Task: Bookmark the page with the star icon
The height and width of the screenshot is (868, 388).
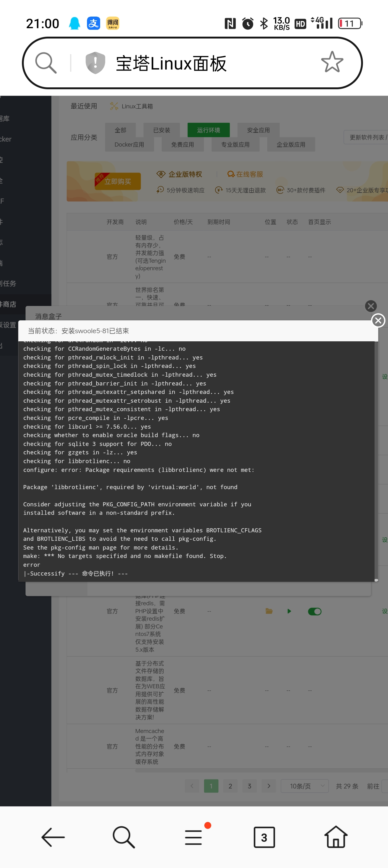Action: tap(332, 62)
